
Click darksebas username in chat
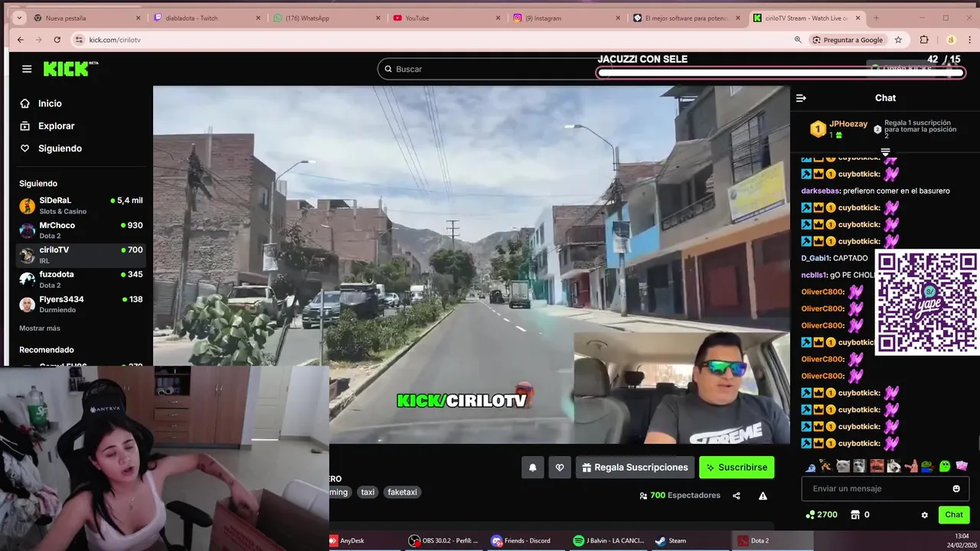[x=821, y=191]
